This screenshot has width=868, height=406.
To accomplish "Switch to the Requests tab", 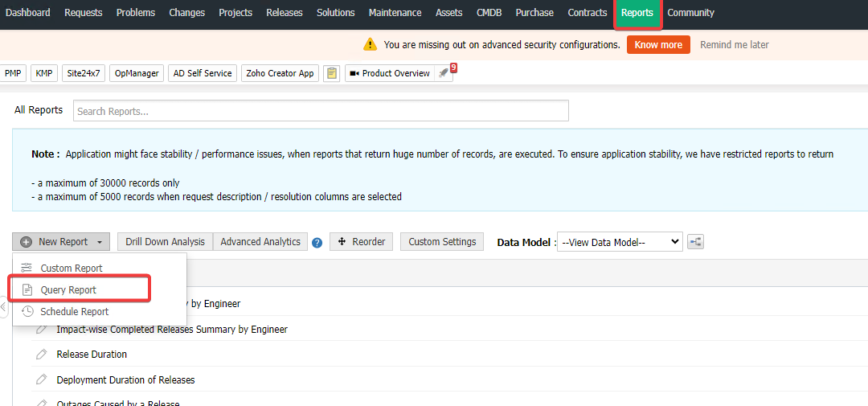I will [x=83, y=13].
